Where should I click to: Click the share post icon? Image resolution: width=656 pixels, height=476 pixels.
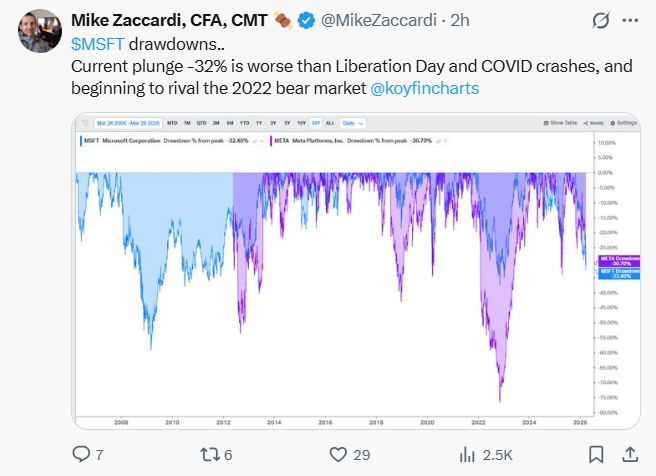point(630,455)
